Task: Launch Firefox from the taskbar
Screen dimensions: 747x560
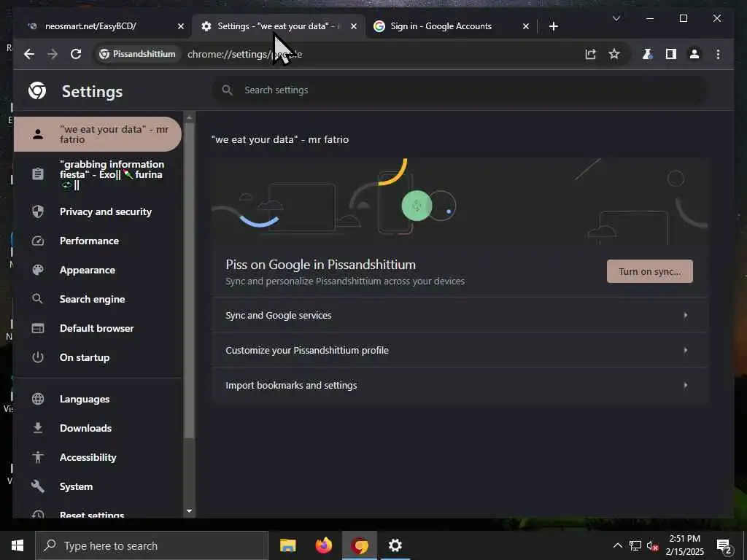Action: 324,545
